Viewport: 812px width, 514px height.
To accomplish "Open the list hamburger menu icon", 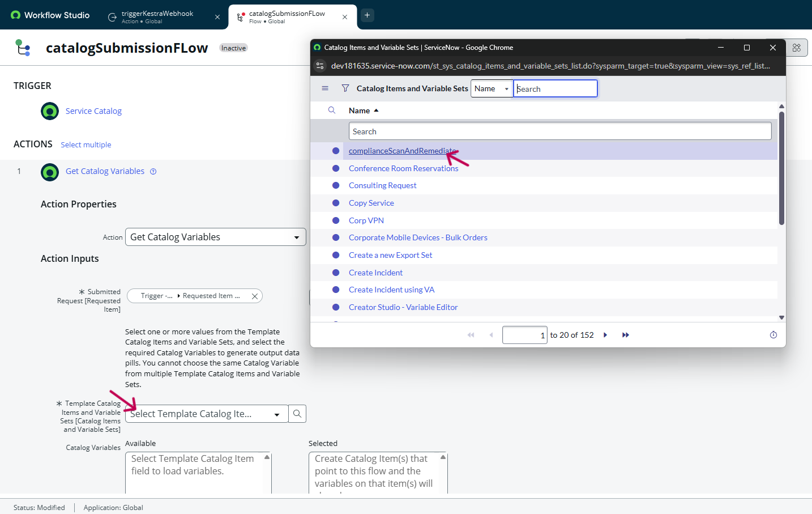I will pyautogui.click(x=325, y=88).
